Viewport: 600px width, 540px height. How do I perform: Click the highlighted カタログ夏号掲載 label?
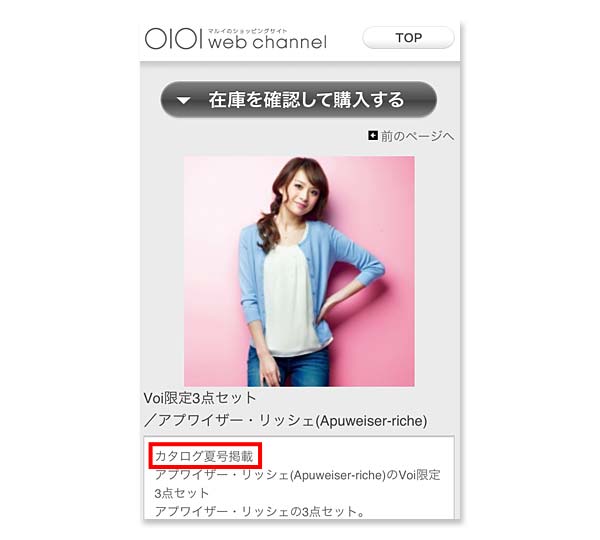(x=204, y=456)
